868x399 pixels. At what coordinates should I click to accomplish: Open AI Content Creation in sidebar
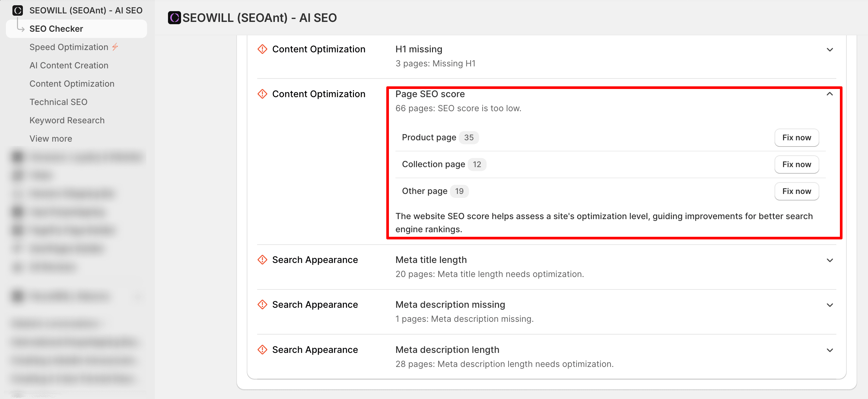click(69, 65)
